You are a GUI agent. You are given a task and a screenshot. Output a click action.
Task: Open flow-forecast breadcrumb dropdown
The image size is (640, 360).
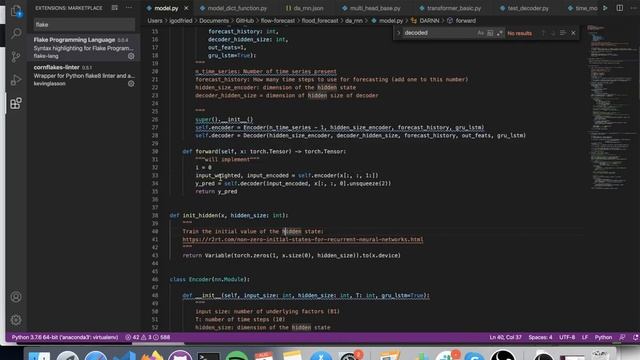tap(278, 21)
